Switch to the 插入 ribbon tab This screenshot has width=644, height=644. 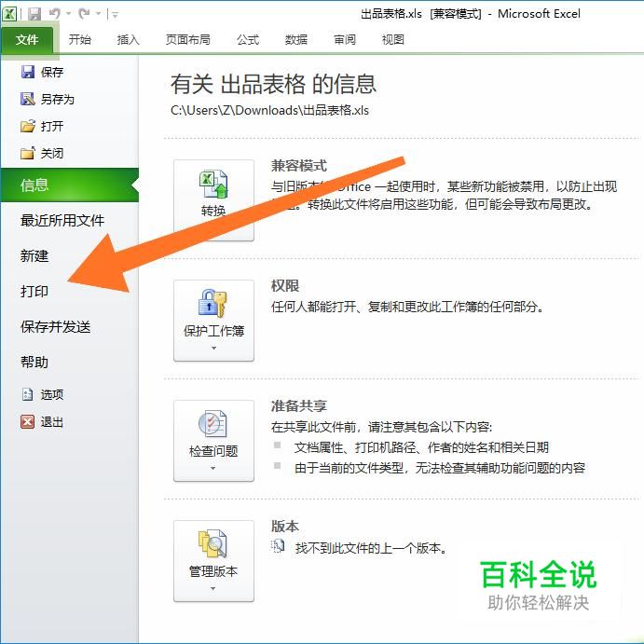128,40
